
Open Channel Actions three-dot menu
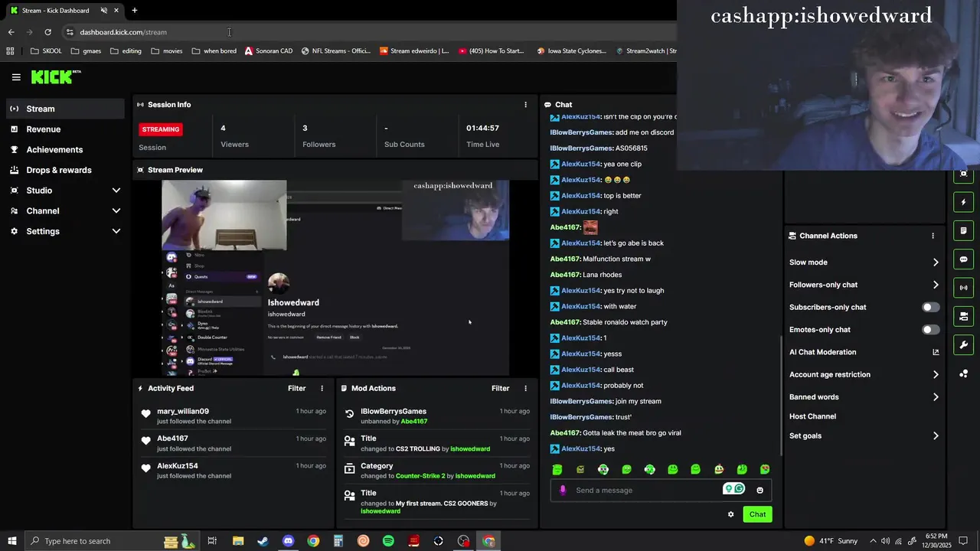933,236
